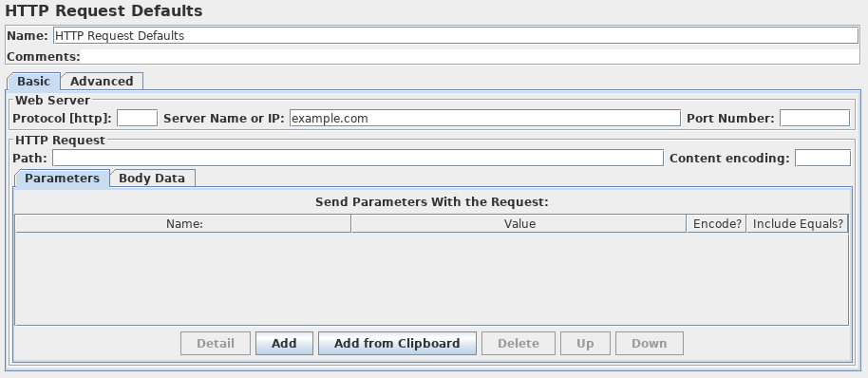Image resolution: width=868 pixels, height=378 pixels.
Task: Switch to the Advanced tab
Action: 102,82
